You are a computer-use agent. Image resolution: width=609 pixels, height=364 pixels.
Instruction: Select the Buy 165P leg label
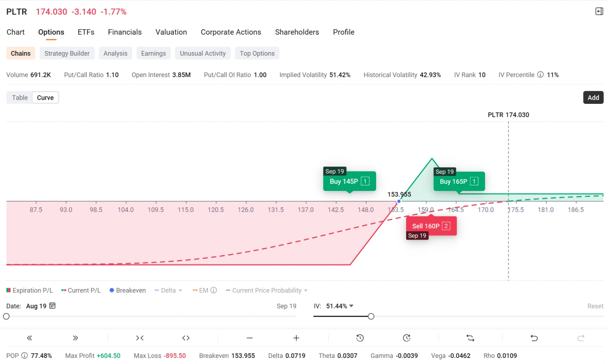tap(453, 181)
